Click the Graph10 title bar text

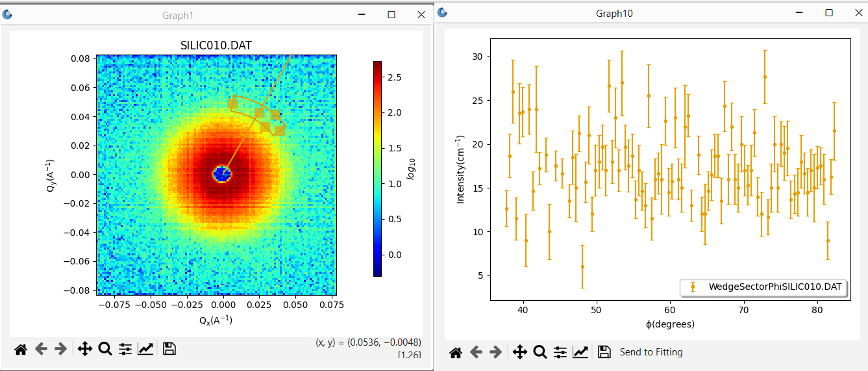pyautogui.click(x=614, y=13)
